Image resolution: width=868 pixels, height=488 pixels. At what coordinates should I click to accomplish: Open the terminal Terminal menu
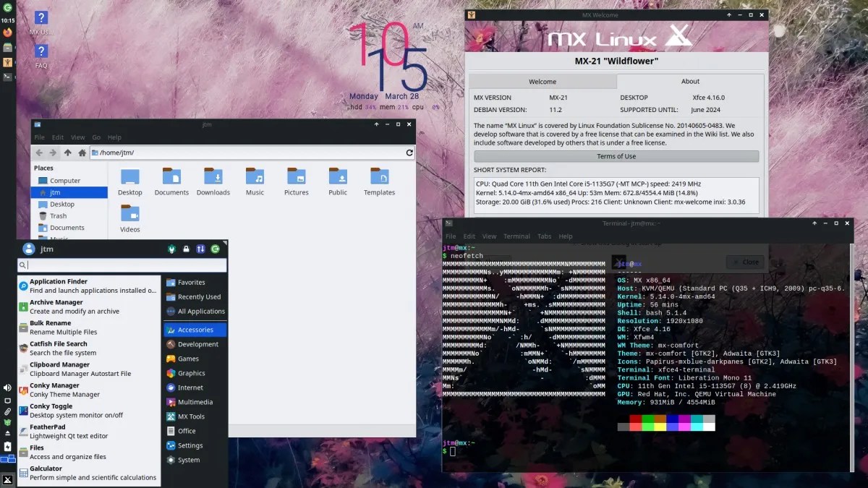pos(516,236)
